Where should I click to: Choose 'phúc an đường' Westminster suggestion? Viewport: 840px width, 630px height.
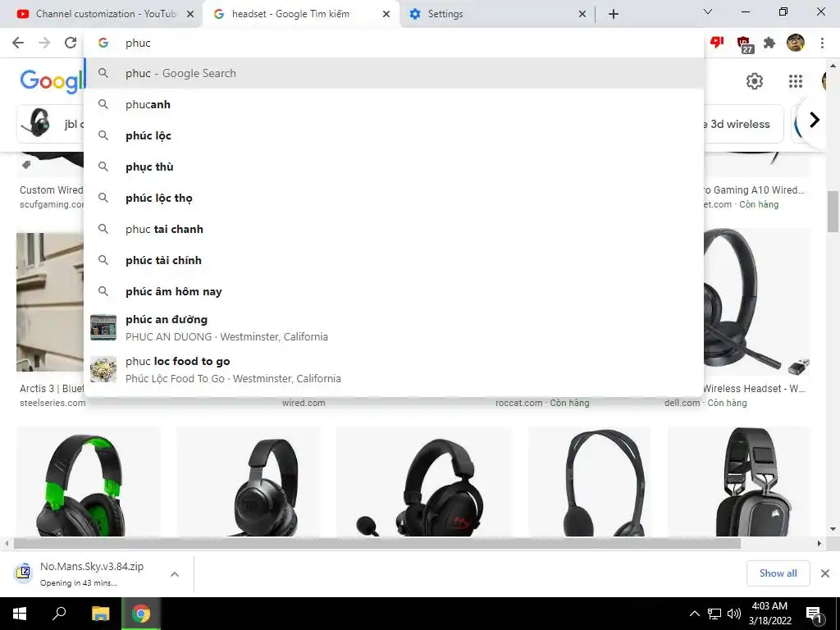pyautogui.click(x=394, y=327)
